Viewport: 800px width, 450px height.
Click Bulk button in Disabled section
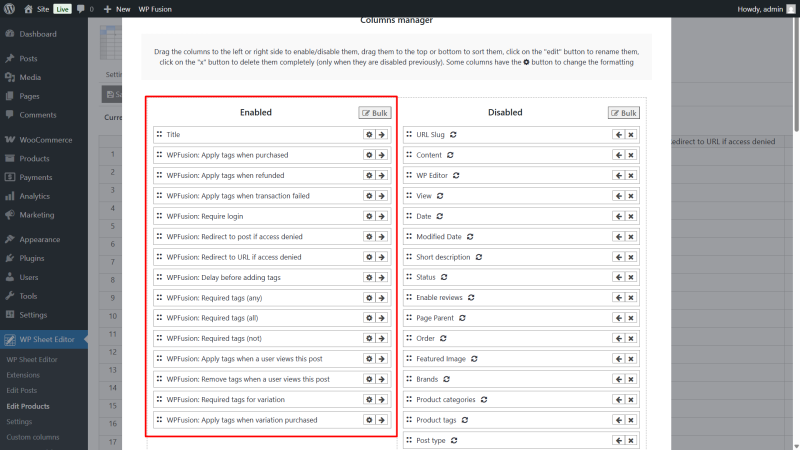click(x=623, y=113)
